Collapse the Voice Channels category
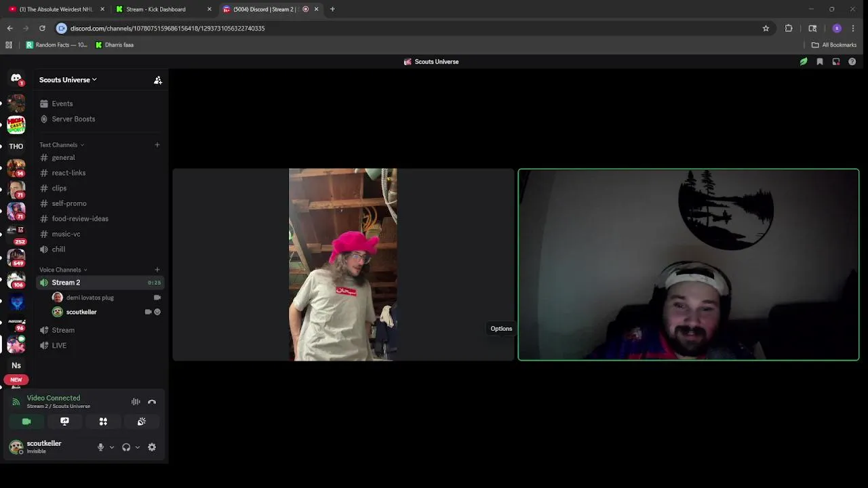The width and height of the screenshot is (868, 488). click(63, 270)
